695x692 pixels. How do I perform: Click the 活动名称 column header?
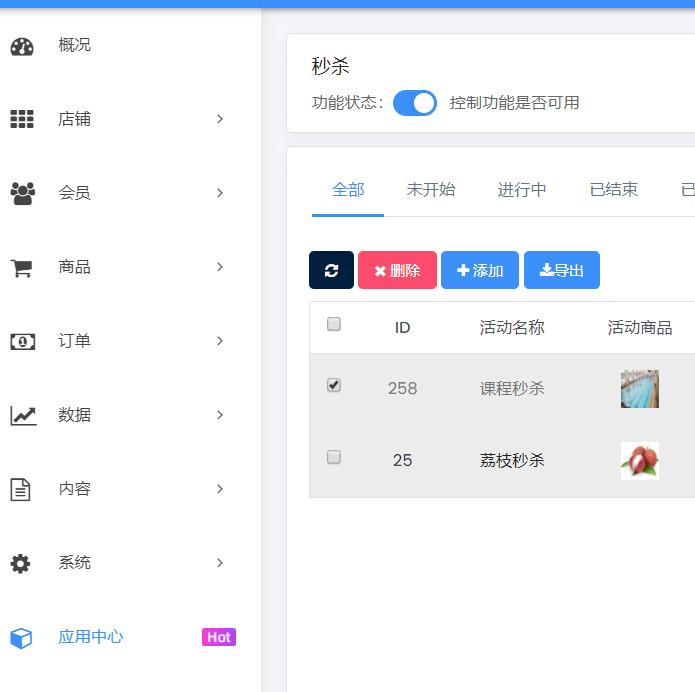(x=512, y=328)
